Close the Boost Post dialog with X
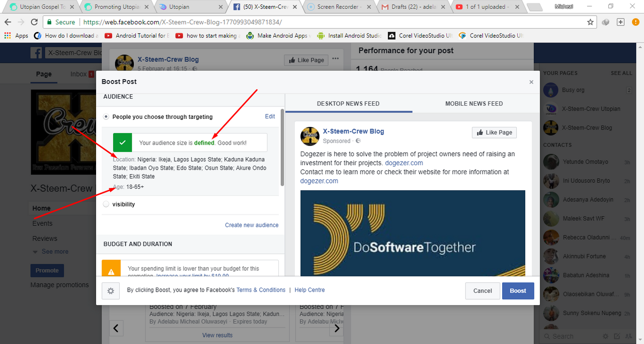This screenshot has height=344, width=644. [x=531, y=82]
